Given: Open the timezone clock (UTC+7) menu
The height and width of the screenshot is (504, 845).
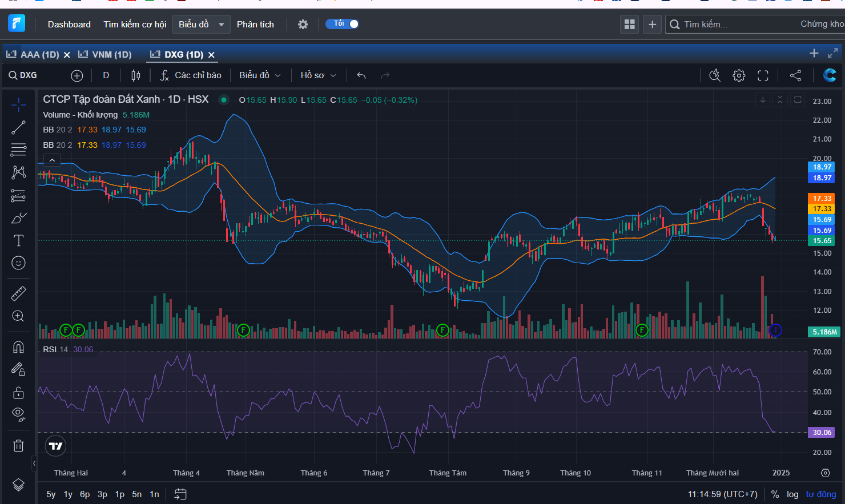Looking at the screenshot, I should 722,494.
